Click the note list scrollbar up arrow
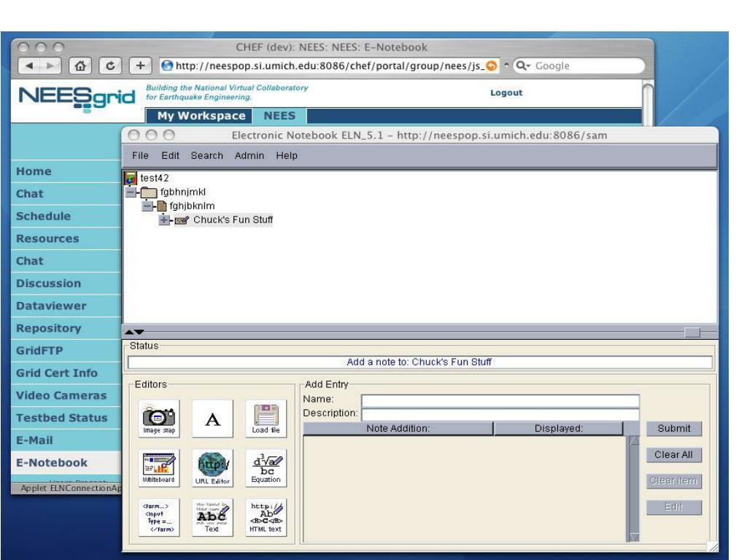The image size is (747, 560). pos(634,440)
